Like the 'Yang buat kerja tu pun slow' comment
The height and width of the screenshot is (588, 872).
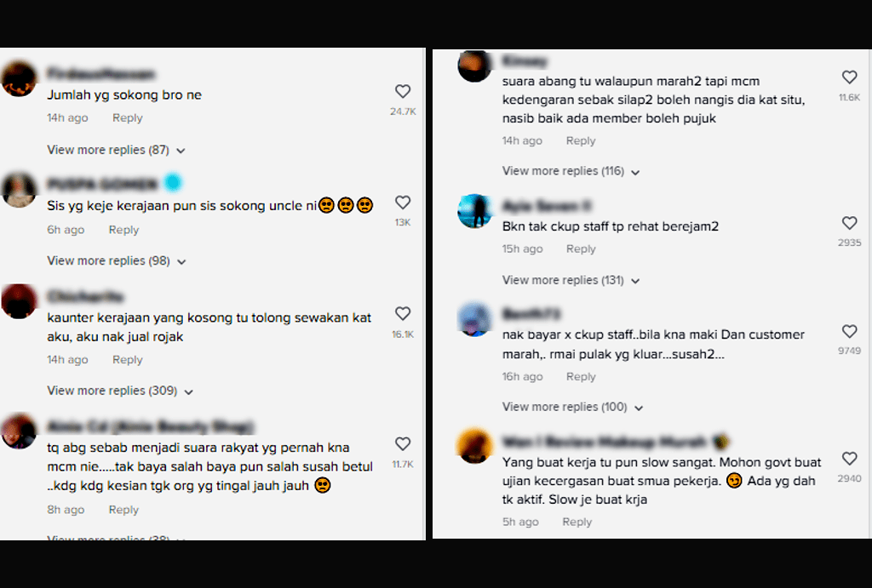click(849, 459)
